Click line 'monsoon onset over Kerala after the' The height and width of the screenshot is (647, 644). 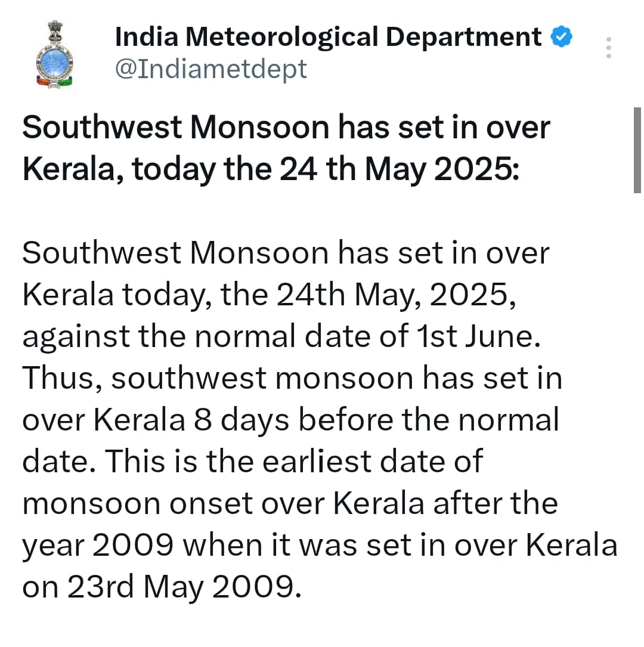coord(290,503)
